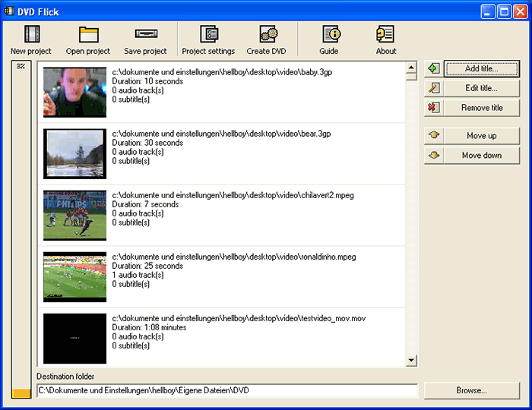Click the Destination folder path field
Screen dimensions: 532x410
click(x=227, y=390)
